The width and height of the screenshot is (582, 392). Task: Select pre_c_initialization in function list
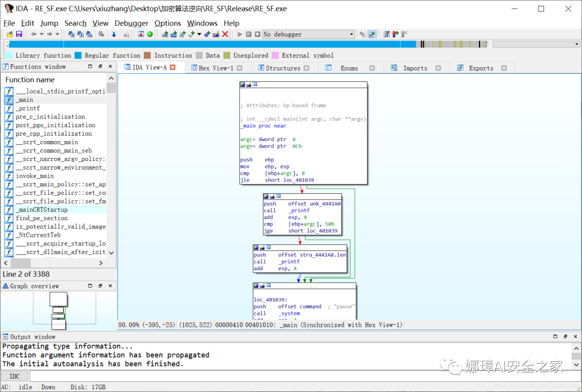click(56, 116)
